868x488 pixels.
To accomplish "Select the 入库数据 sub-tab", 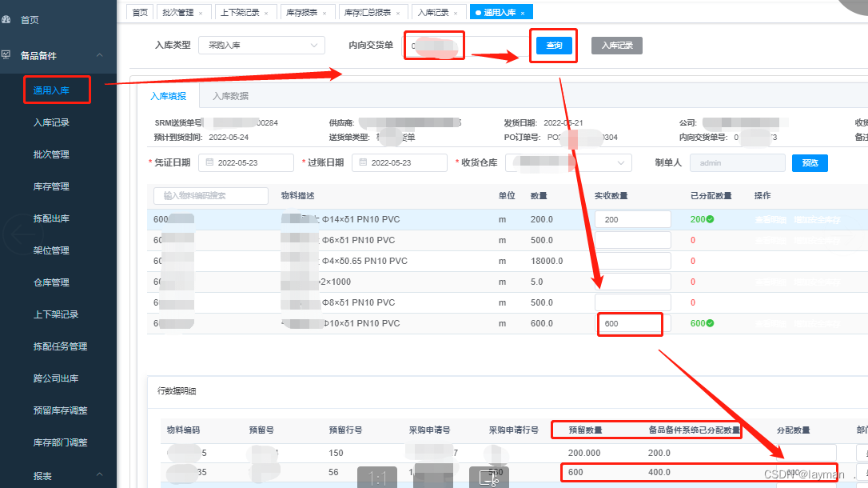I will [230, 96].
